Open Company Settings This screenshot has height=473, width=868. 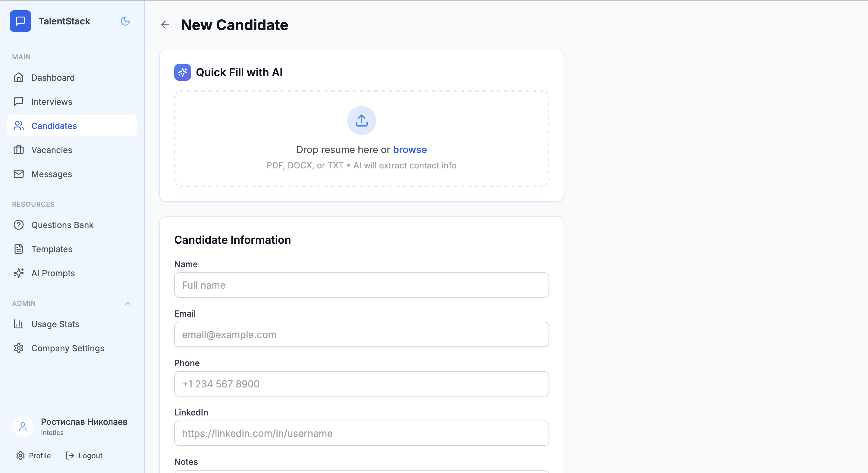(68, 348)
